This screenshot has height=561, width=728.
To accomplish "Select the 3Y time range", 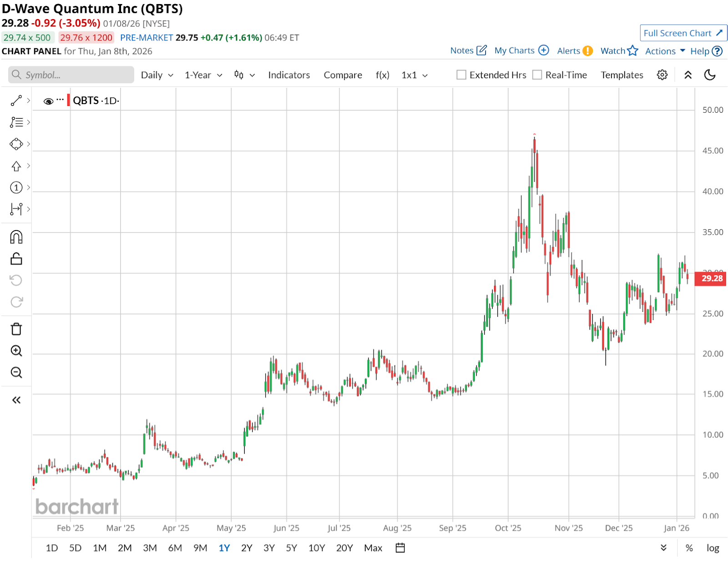I will [x=269, y=548].
